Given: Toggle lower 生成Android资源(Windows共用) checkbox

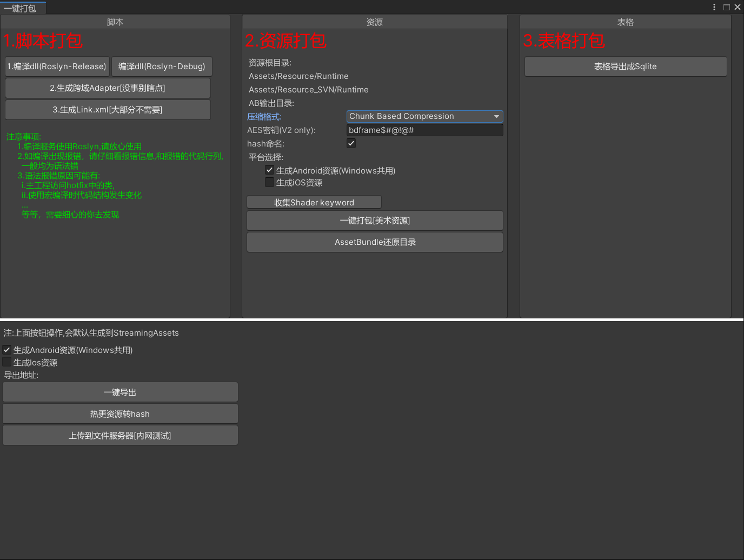Looking at the screenshot, I should (x=7, y=350).
